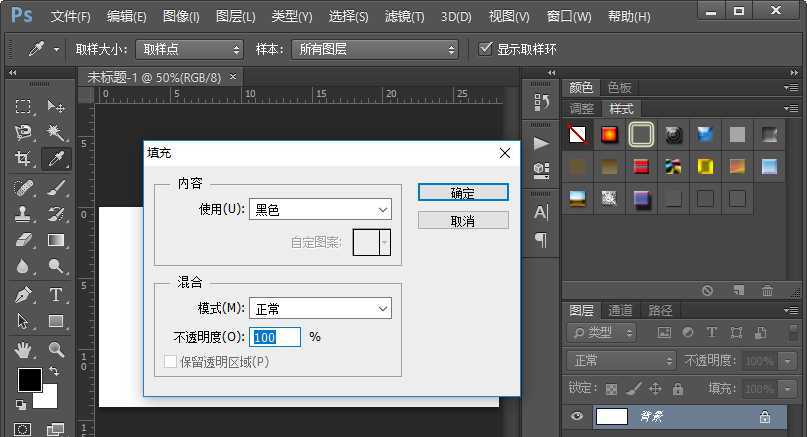This screenshot has width=807, height=437.
Task: Select the Horizontal Type tool
Action: pyautogui.click(x=56, y=295)
